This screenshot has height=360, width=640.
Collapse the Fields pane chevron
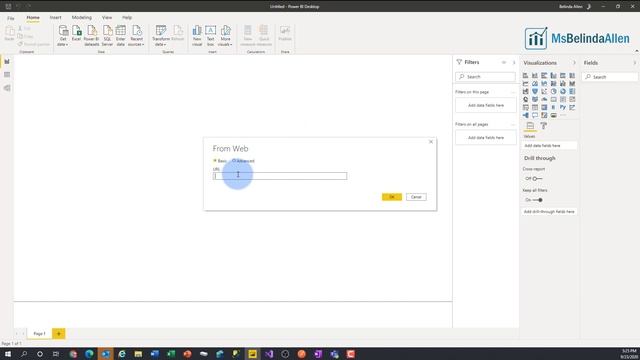635,63
